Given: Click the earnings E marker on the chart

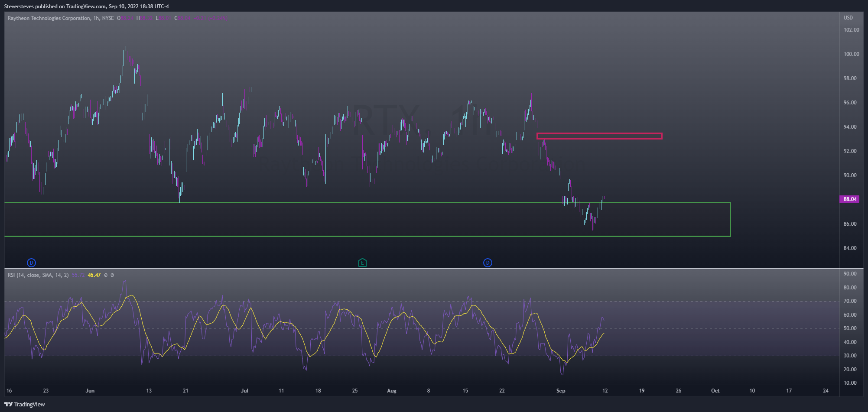Looking at the screenshot, I should [x=363, y=263].
